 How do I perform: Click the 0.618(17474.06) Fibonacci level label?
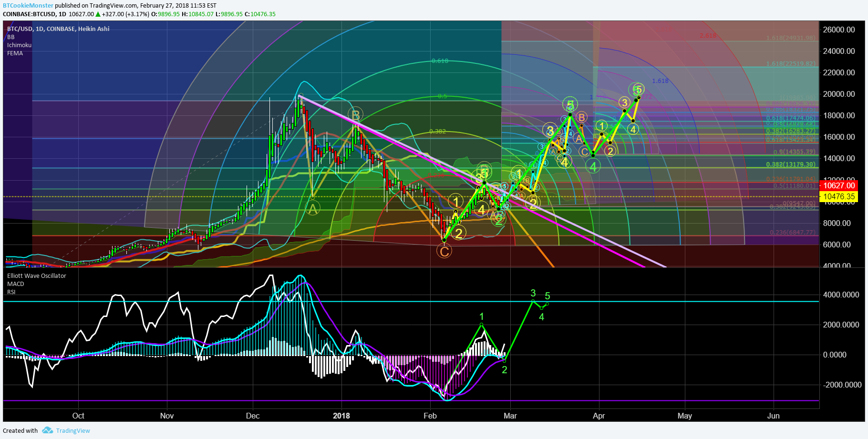(x=791, y=118)
